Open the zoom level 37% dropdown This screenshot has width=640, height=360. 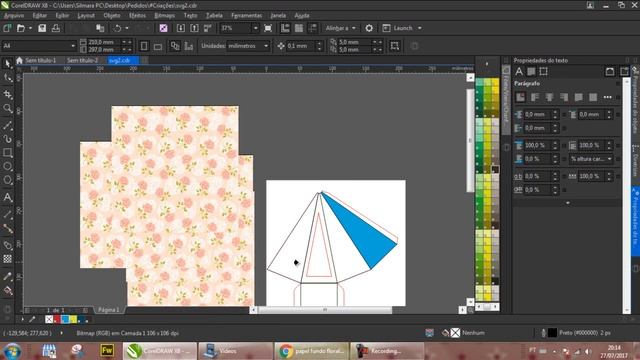[x=256, y=28]
